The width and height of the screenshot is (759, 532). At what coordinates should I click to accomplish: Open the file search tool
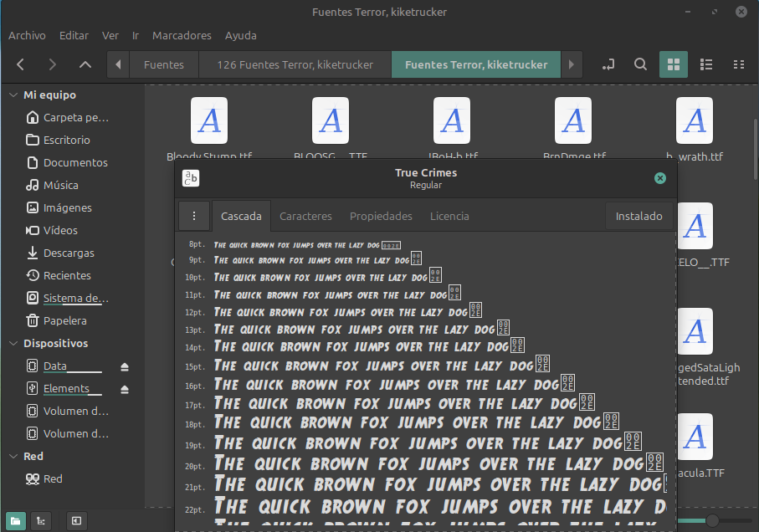[x=640, y=64]
